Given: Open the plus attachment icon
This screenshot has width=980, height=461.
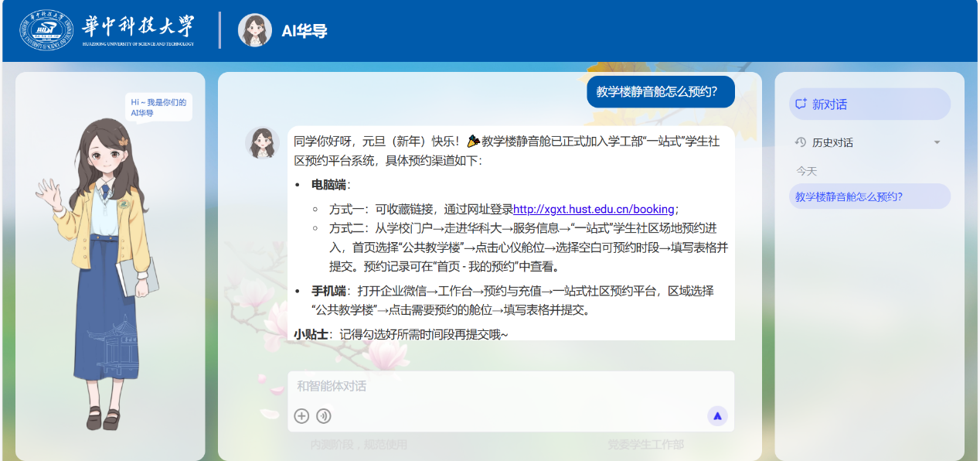Looking at the screenshot, I should 301,416.
